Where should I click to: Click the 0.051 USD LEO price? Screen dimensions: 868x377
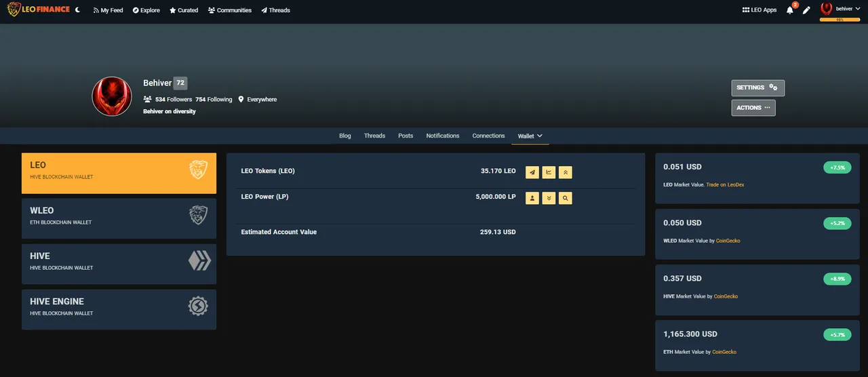tap(682, 167)
